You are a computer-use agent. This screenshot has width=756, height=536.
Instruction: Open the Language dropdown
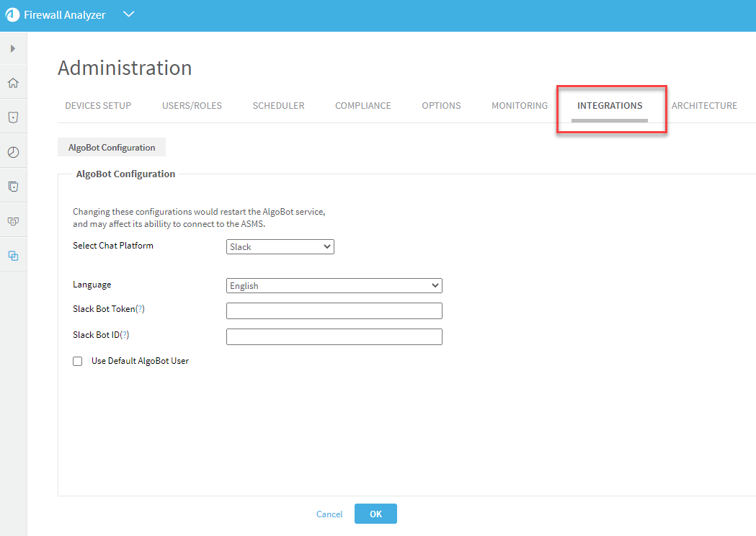tap(334, 286)
